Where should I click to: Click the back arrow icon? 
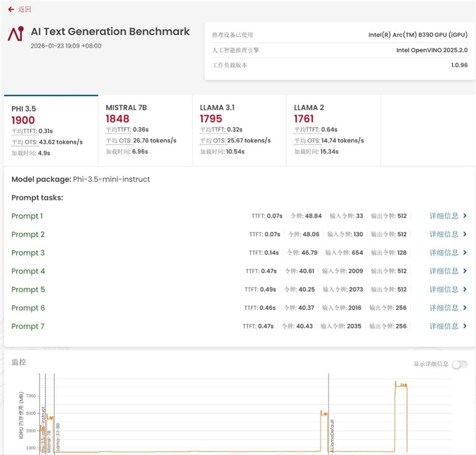point(11,10)
